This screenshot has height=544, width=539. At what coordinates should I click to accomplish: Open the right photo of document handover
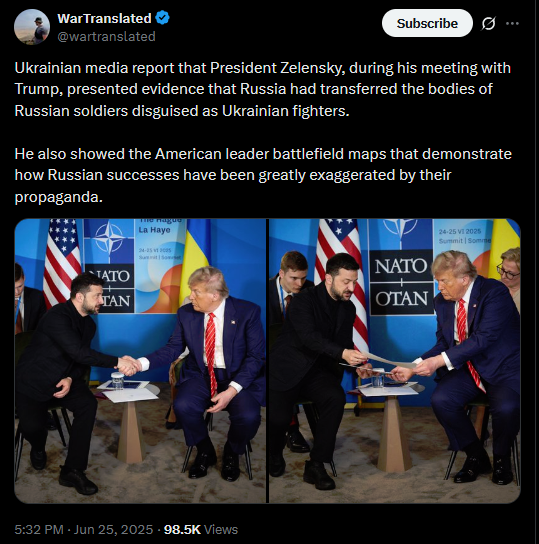[x=395, y=361]
